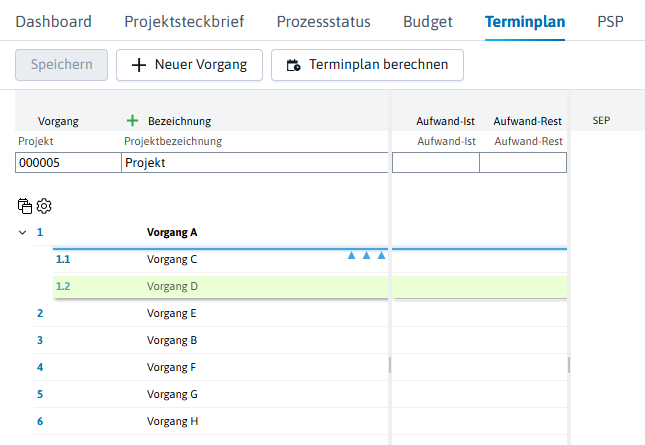
Task: Select the Vorgang F row name
Action: click(171, 367)
